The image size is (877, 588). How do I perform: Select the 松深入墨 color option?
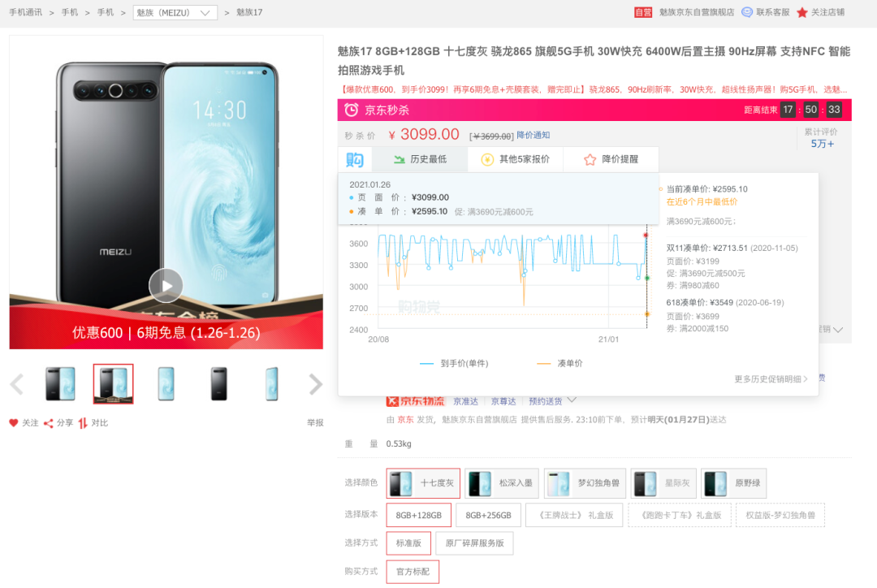pos(502,482)
